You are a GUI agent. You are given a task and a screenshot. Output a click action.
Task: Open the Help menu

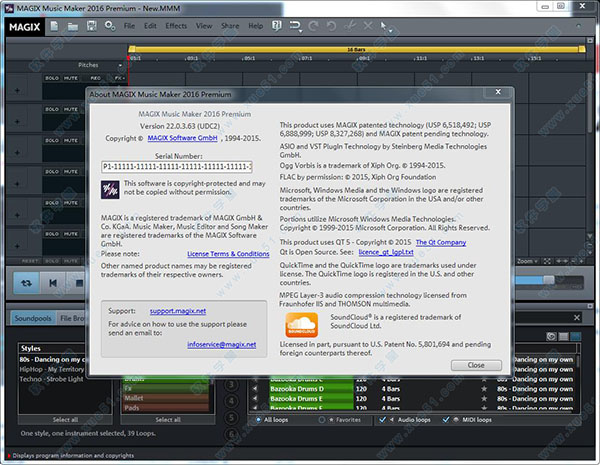(x=256, y=26)
